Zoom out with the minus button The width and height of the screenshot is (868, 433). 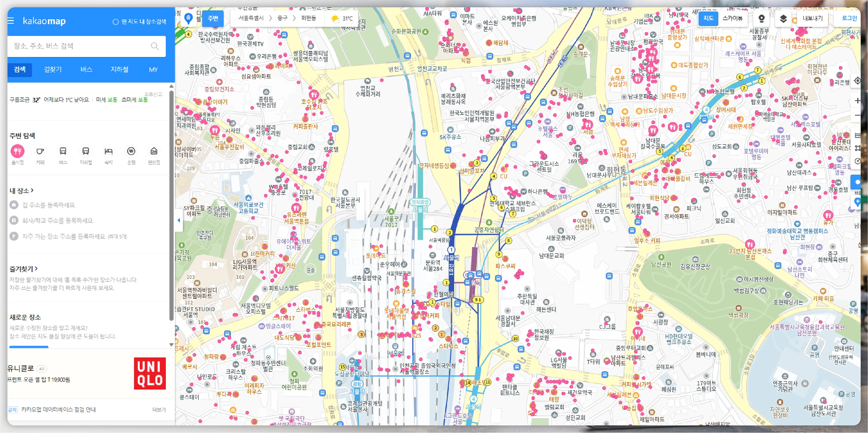click(858, 115)
